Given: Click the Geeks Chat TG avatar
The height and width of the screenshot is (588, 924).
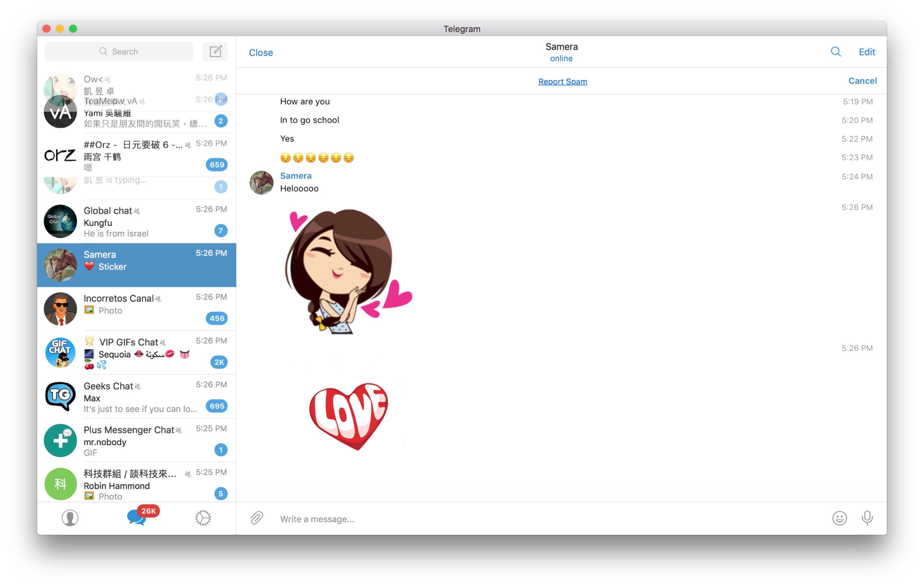Looking at the screenshot, I should [60, 396].
